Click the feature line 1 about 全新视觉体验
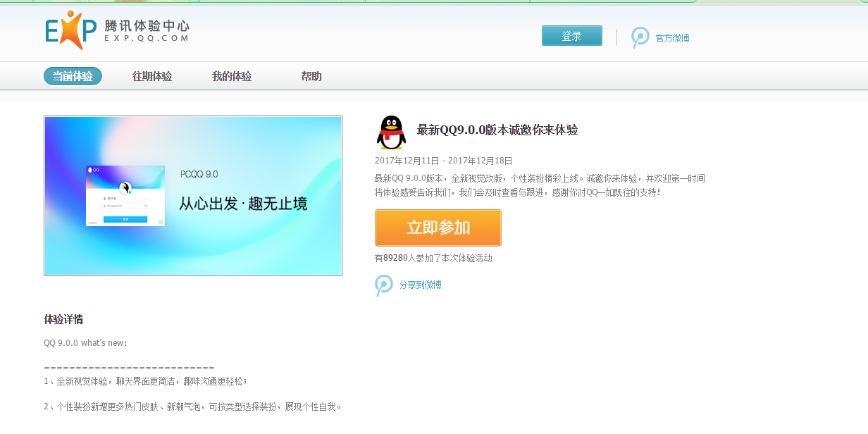The image size is (868, 434). (x=146, y=381)
